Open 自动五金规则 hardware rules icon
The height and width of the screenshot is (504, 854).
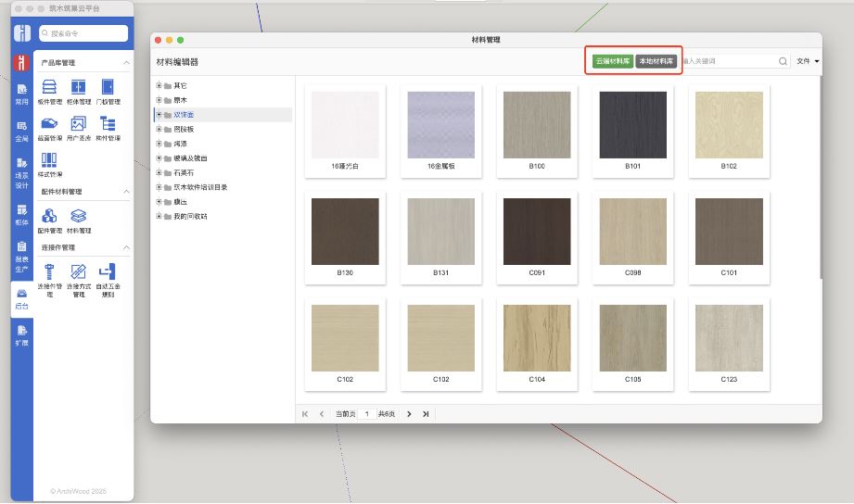point(108,271)
